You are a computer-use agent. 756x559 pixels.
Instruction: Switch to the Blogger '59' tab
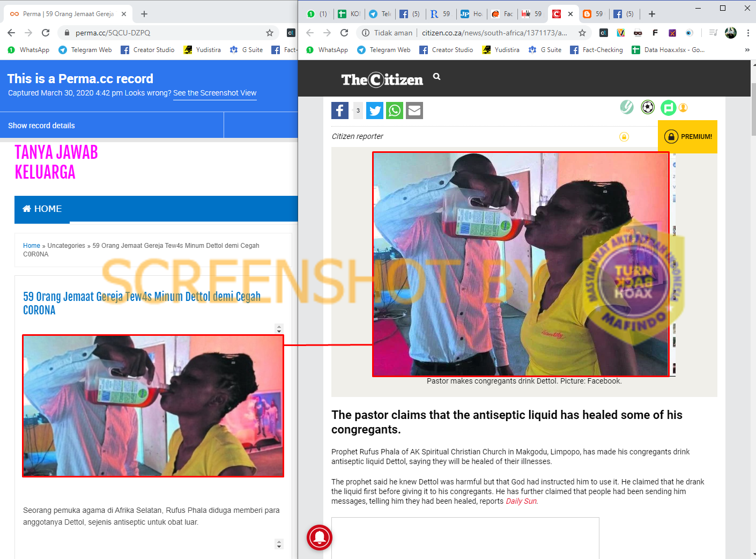[x=593, y=14]
